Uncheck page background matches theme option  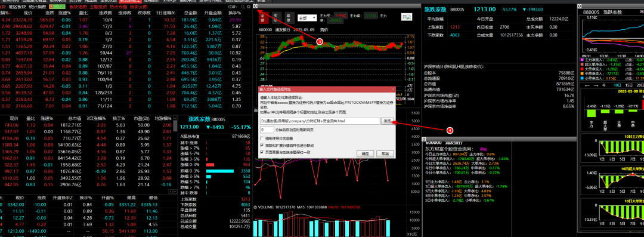[x=262, y=152]
